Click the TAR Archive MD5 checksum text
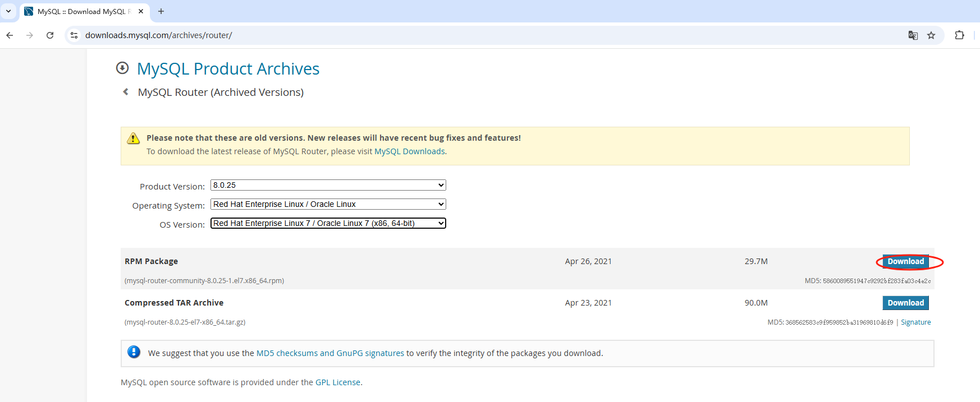 pos(830,322)
